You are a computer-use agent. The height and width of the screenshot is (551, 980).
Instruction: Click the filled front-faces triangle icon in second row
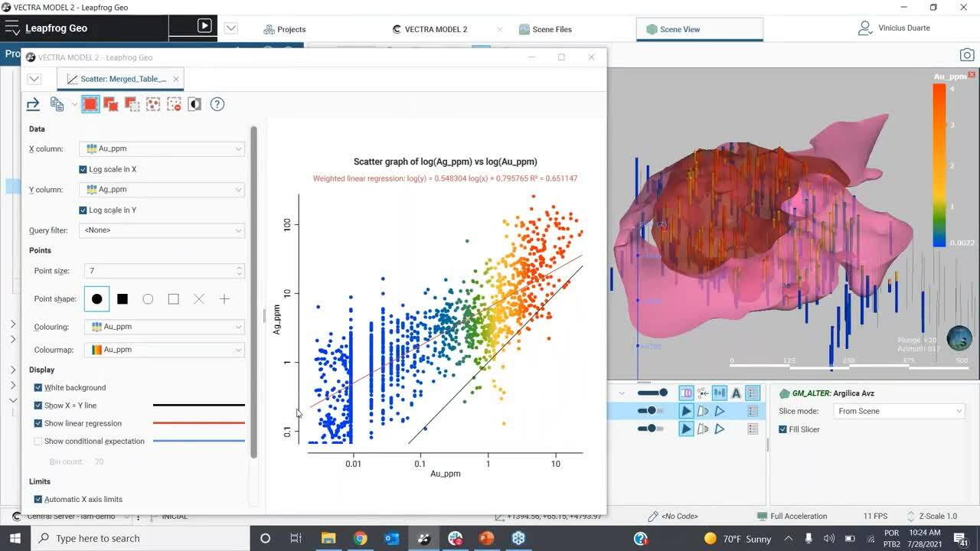coord(686,411)
